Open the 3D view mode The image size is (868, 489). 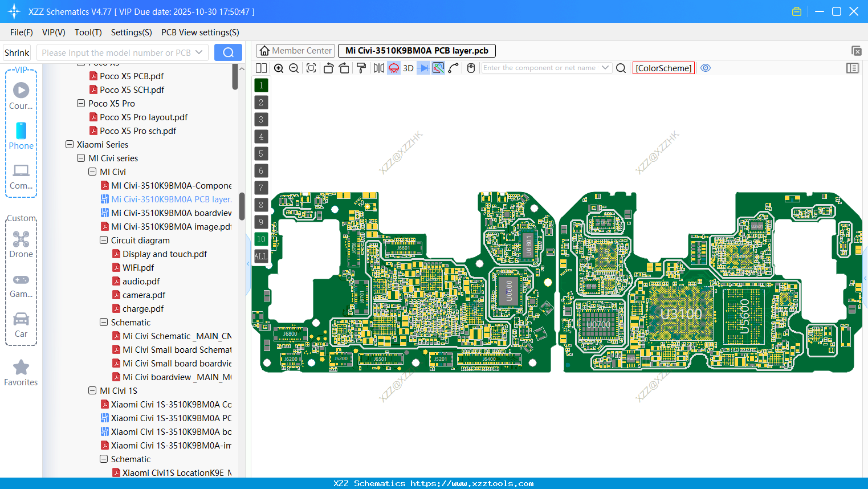point(407,68)
